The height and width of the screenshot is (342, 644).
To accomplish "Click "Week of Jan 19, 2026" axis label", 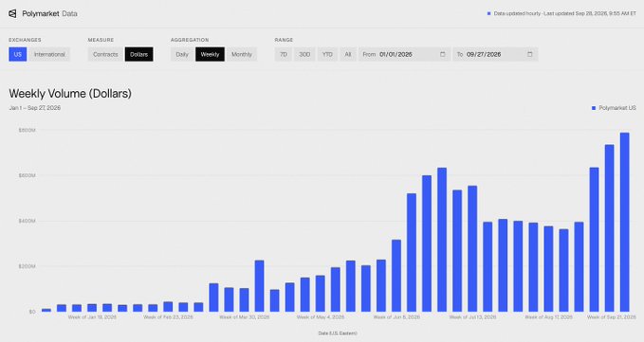I will pos(92,317).
